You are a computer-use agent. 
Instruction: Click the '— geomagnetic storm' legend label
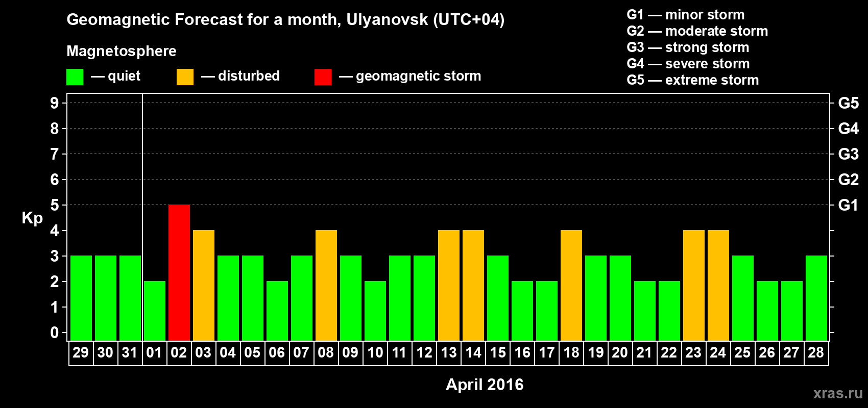[410, 76]
